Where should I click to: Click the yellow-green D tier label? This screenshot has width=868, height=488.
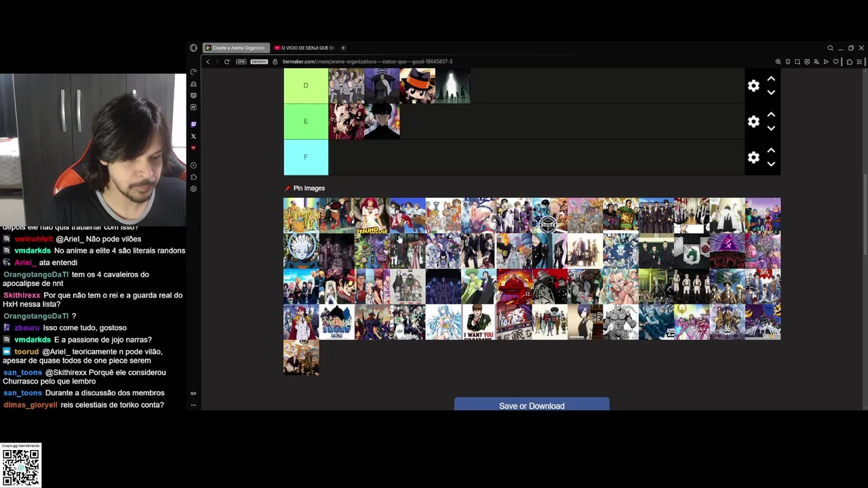point(306,85)
